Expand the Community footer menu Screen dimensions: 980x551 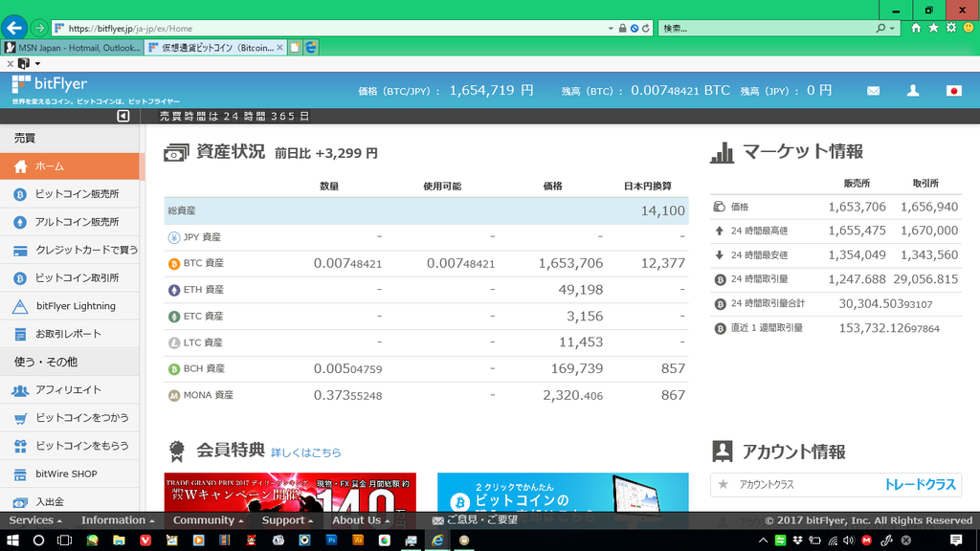coord(208,520)
